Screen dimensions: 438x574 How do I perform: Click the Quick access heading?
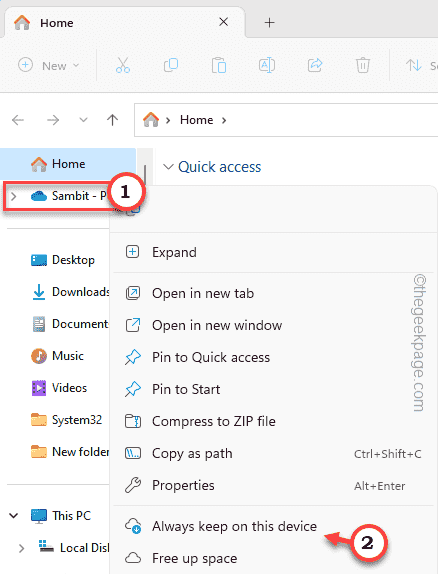point(219,167)
